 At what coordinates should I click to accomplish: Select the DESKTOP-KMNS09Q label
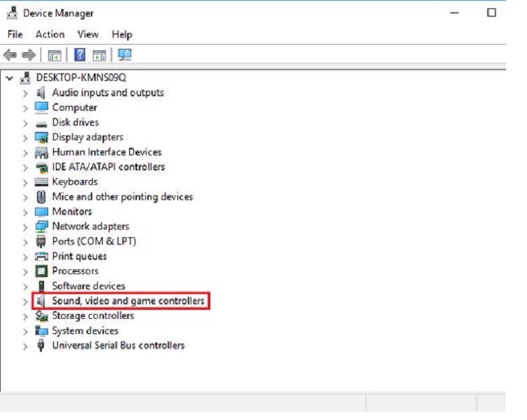[81, 77]
